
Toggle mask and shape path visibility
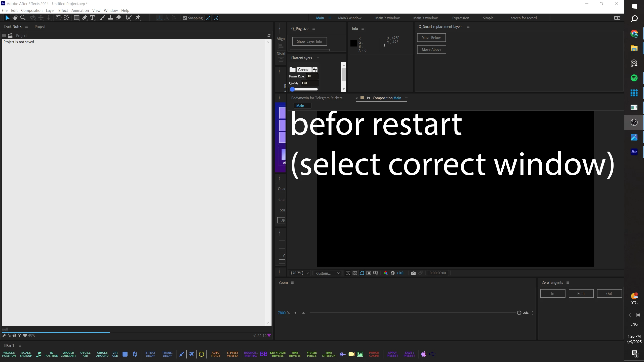pos(362,273)
